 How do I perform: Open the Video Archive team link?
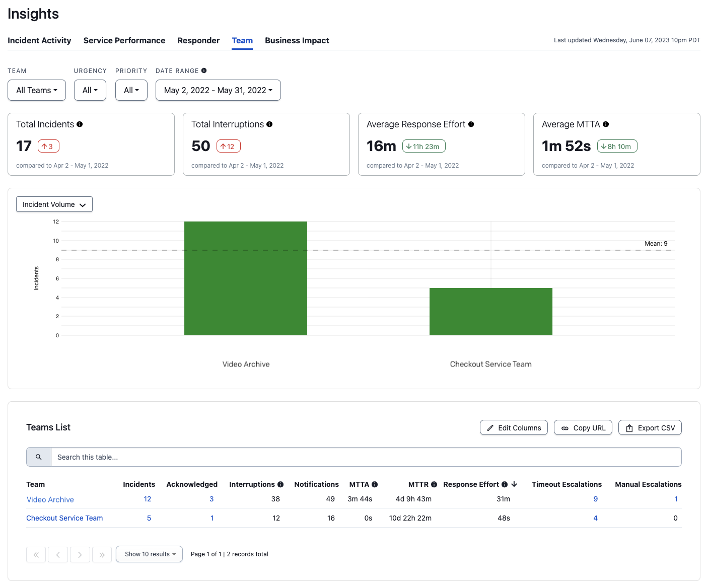tap(50, 499)
